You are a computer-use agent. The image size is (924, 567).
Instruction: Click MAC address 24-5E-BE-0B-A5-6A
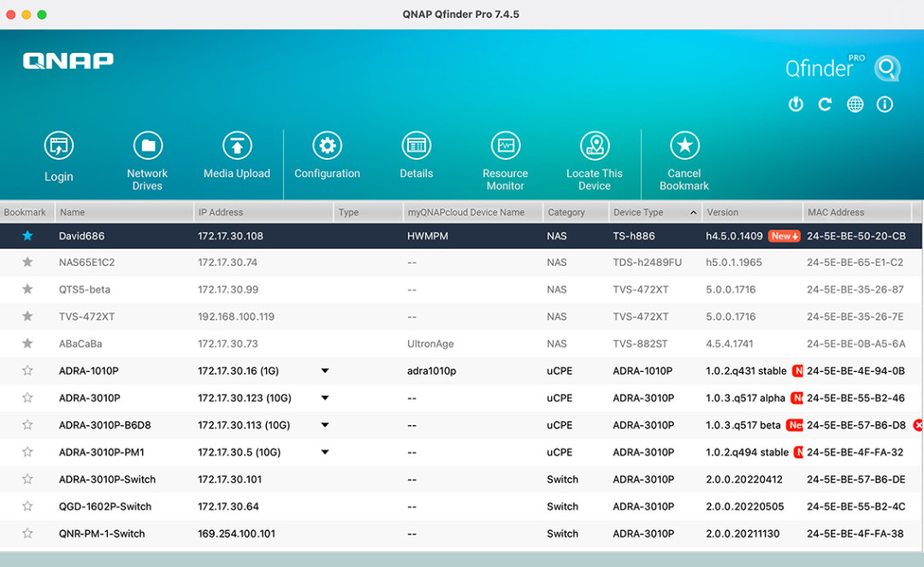pyautogui.click(x=856, y=344)
